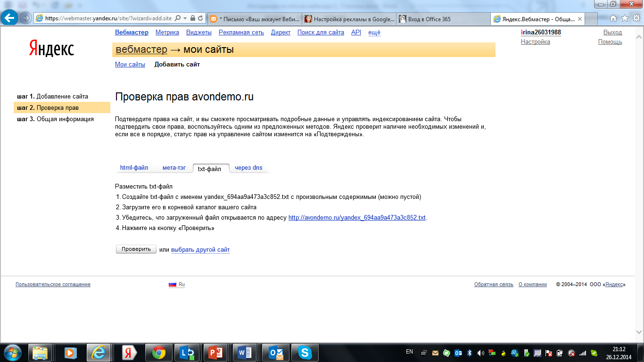
Task: Open Word from taskbar
Action: [x=245, y=353]
